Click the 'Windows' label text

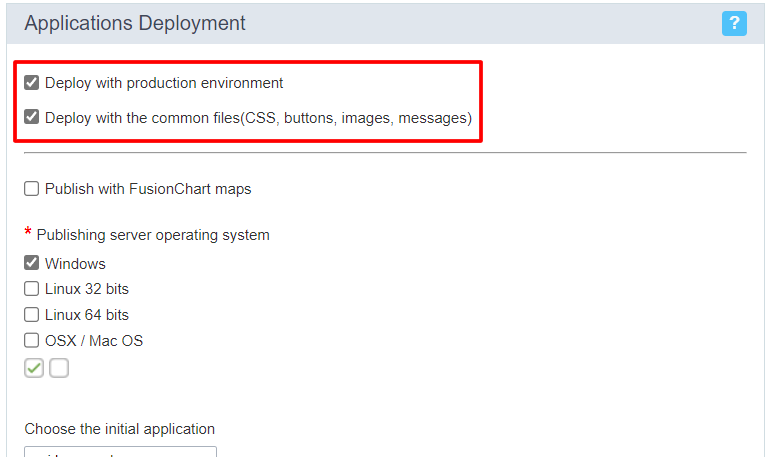pyautogui.click(x=75, y=264)
